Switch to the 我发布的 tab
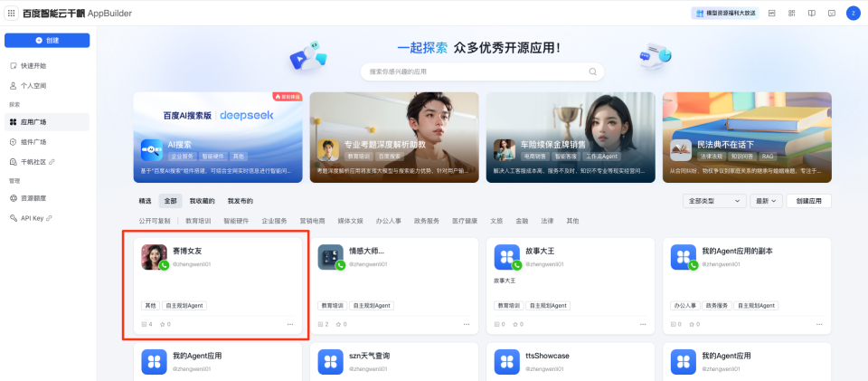868x381 pixels. pos(241,201)
